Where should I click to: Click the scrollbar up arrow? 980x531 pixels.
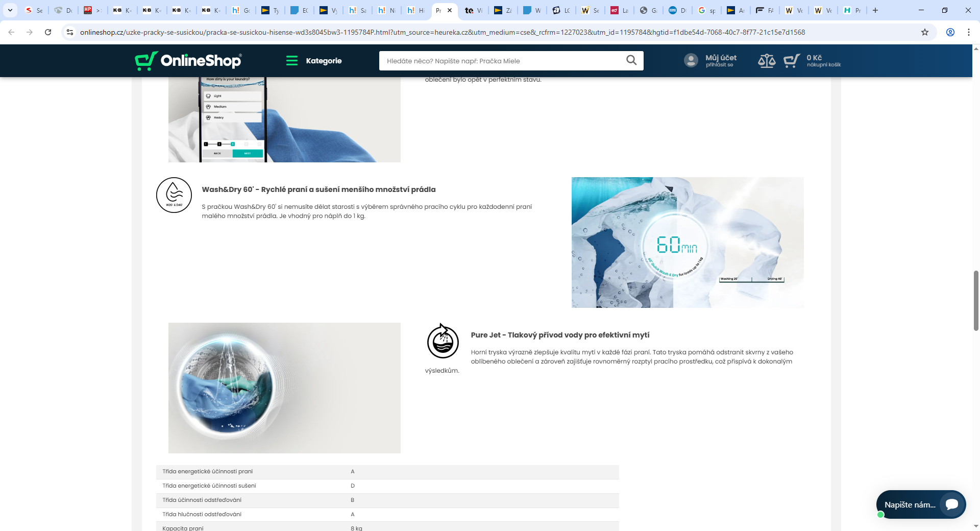click(976, 49)
